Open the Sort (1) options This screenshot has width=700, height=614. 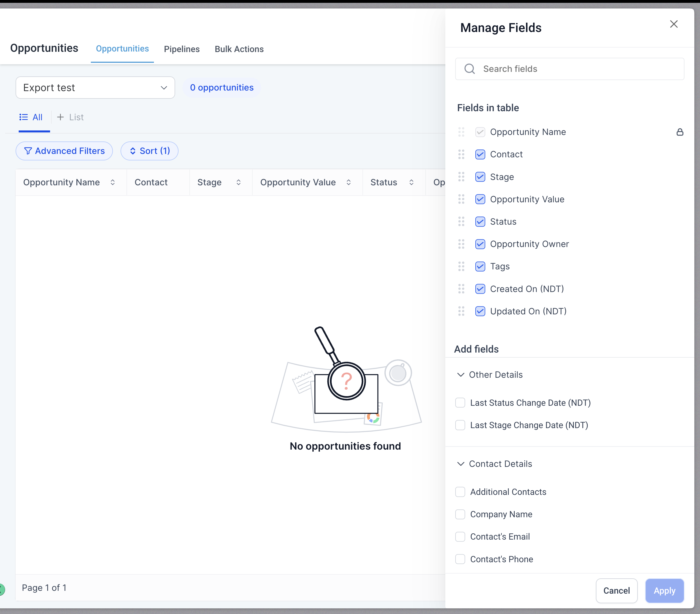pyautogui.click(x=149, y=151)
